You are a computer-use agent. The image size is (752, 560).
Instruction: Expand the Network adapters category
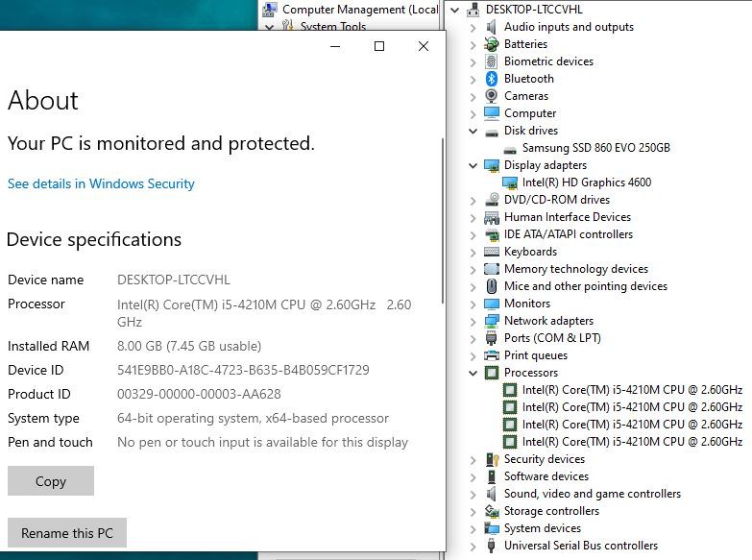coord(473,322)
